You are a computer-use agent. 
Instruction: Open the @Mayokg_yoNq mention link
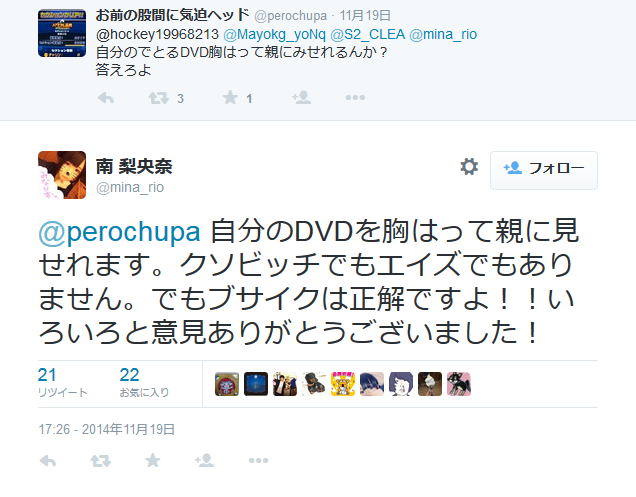(275, 34)
